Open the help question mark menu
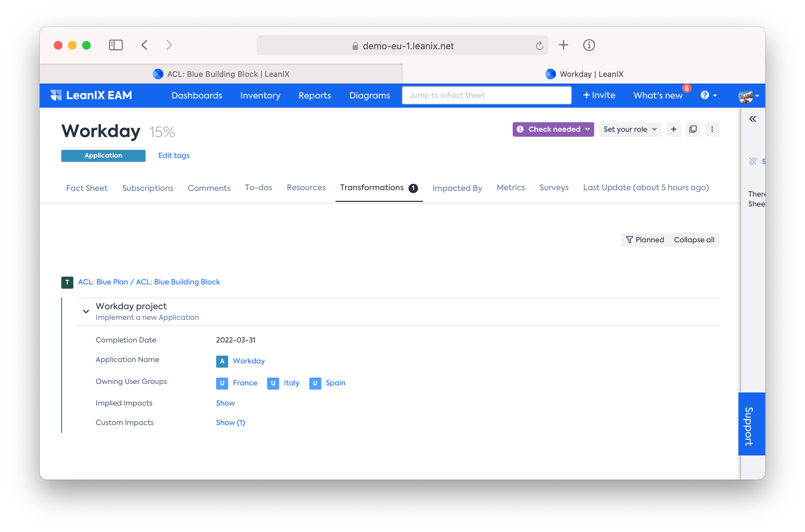 708,95
